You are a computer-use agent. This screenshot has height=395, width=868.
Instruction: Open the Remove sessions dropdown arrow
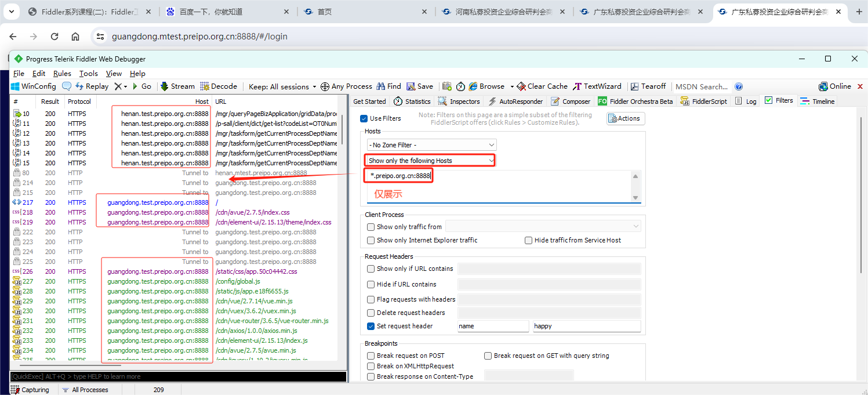[x=125, y=86]
